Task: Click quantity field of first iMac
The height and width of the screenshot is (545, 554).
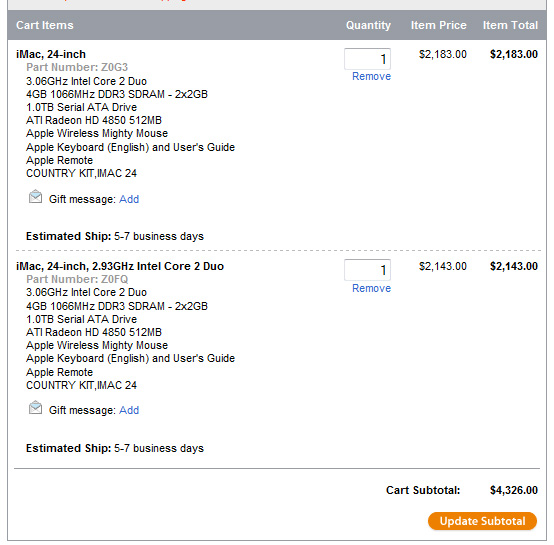Action: (x=367, y=59)
